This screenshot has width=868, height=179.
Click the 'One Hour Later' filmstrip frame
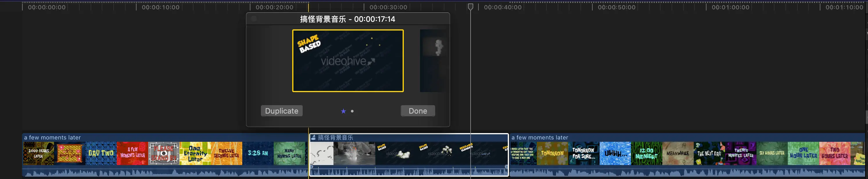pyautogui.click(x=803, y=153)
